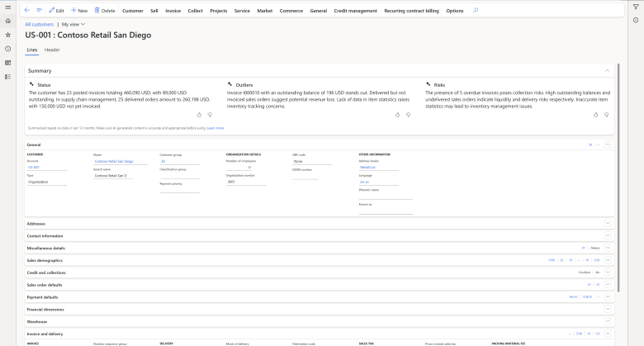Click the Type Organization field

[47, 182]
